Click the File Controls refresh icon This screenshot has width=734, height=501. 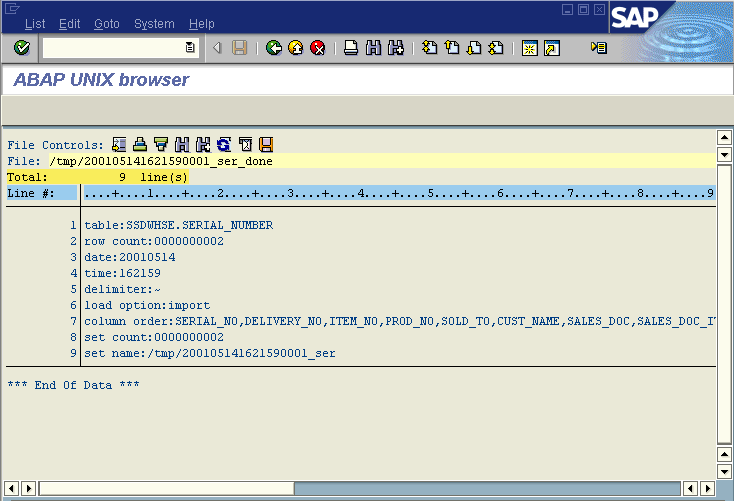224,145
